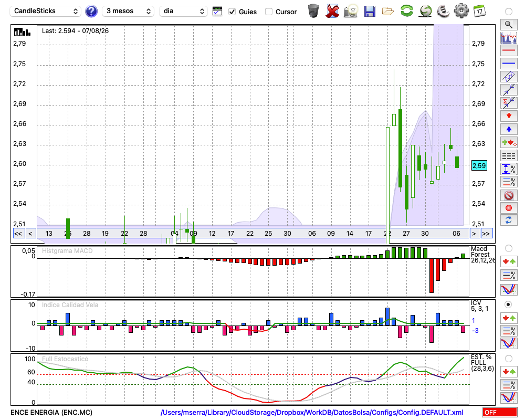
Task: Click the red record circle icon
Action: click(x=509, y=208)
